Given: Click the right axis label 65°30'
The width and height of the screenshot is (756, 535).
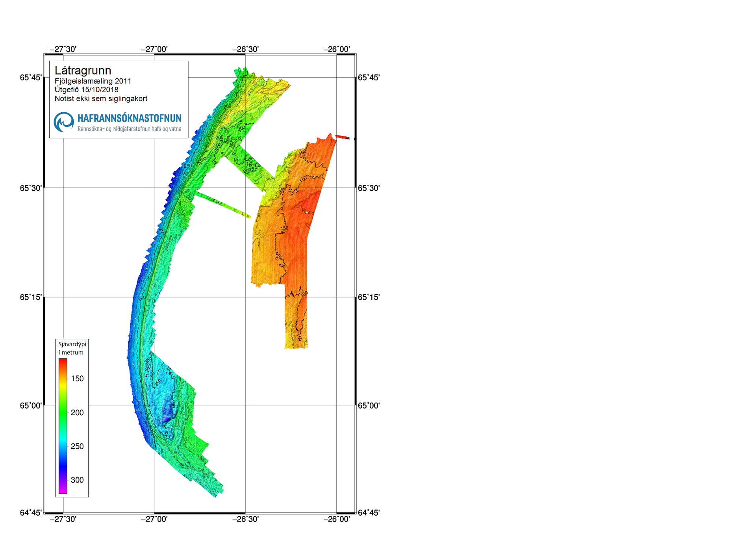Looking at the screenshot, I should coord(369,188).
